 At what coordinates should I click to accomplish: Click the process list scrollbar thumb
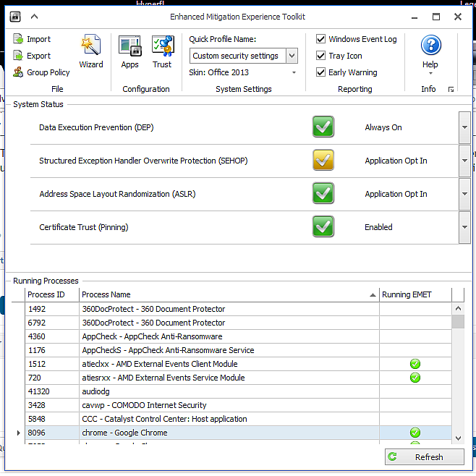[x=458, y=321]
